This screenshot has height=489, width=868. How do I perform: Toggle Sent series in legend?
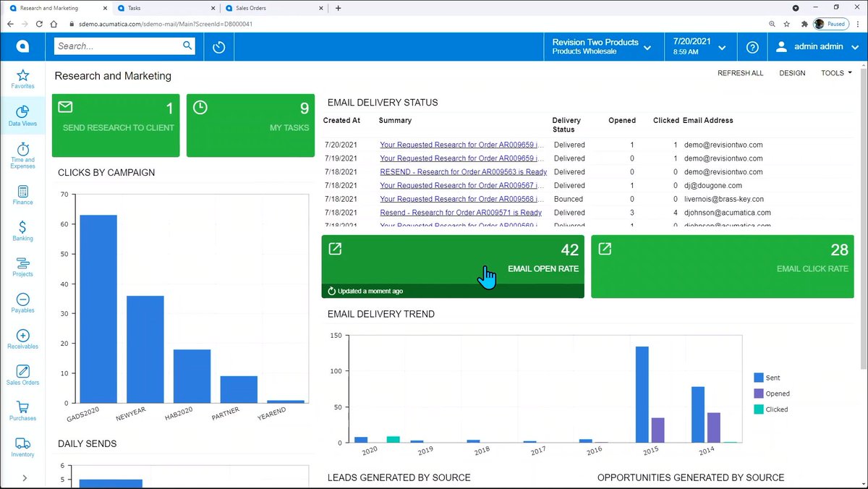click(767, 378)
